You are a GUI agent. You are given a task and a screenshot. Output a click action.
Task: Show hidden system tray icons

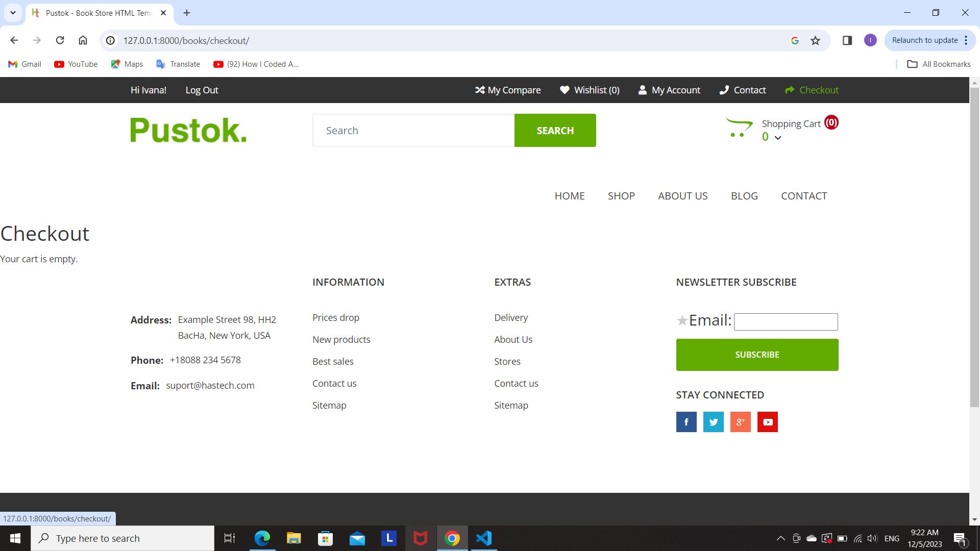tap(780, 538)
